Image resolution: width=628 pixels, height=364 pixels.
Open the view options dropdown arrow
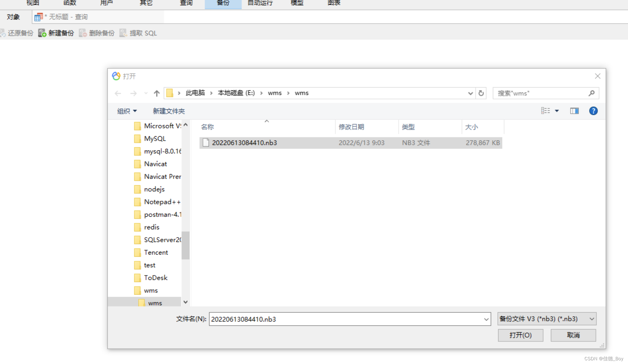[x=557, y=111]
